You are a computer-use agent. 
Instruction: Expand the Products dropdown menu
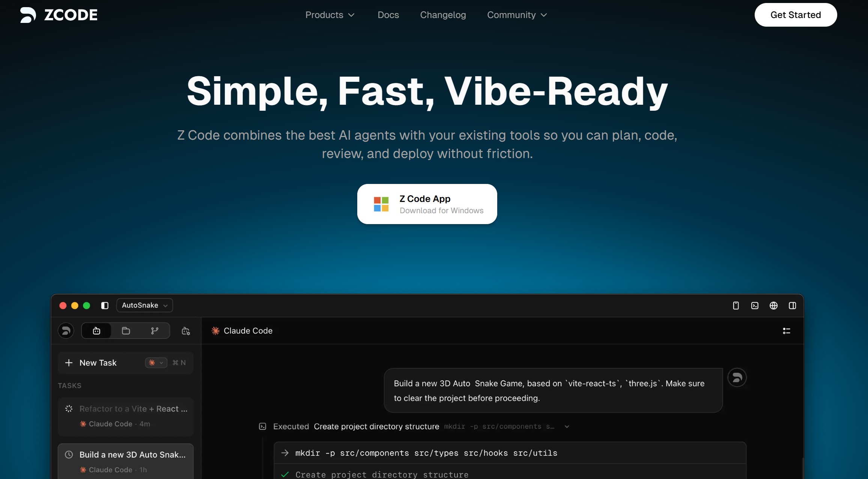(x=329, y=15)
